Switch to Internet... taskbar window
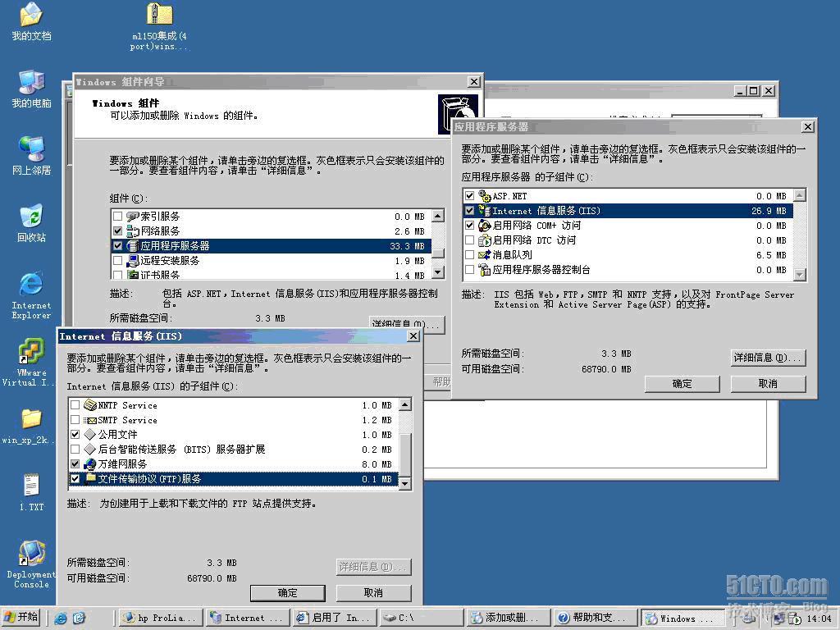 pyautogui.click(x=248, y=618)
